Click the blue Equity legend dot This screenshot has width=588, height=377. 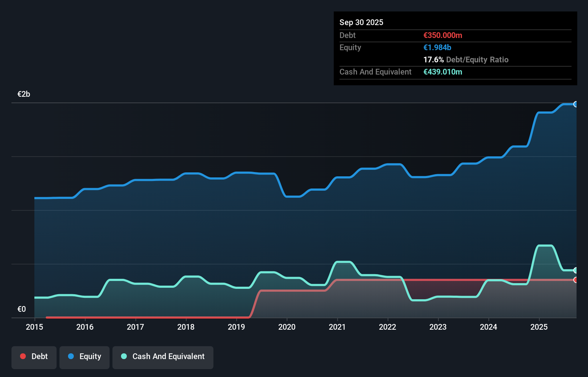[72, 356]
